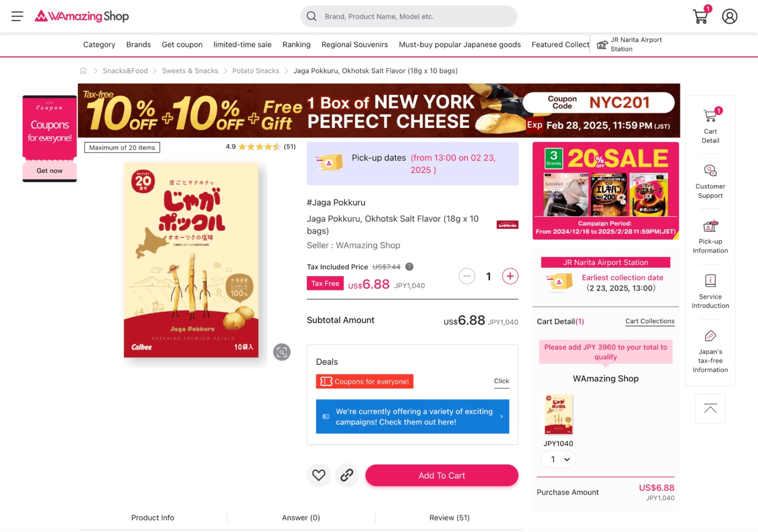Open the Ranking menu item
The height and width of the screenshot is (532, 758).
point(297,44)
